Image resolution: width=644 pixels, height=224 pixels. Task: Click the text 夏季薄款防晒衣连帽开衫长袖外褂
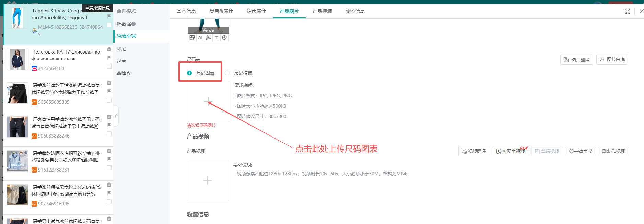[66, 153]
